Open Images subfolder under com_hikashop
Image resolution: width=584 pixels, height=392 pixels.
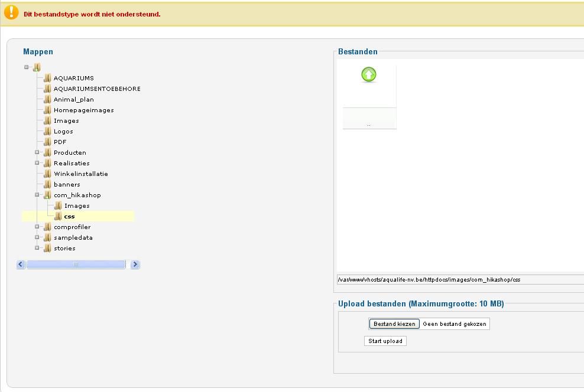point(77,205)
